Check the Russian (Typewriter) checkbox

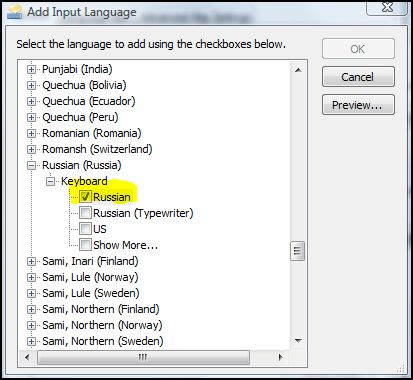(x=85, y=213)
